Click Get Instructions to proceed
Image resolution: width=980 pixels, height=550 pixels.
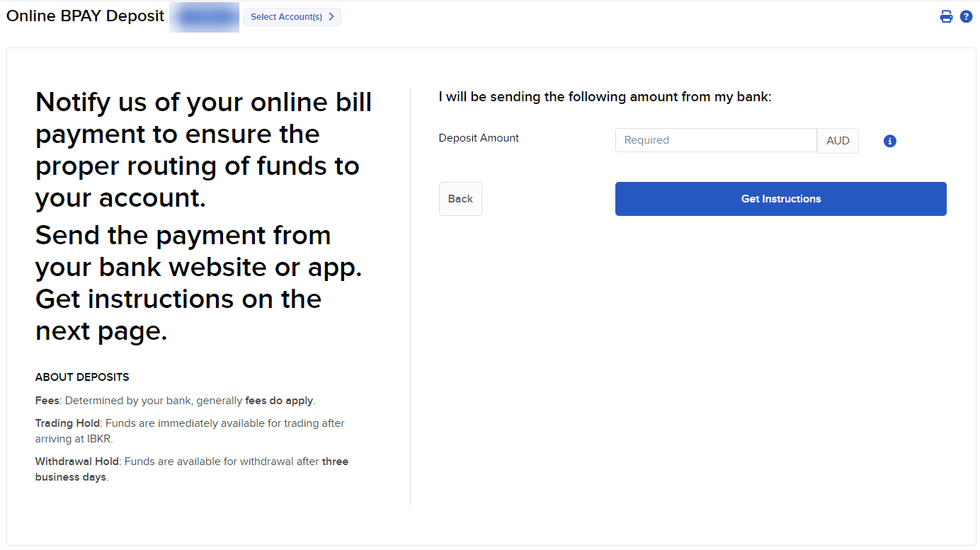click(x=780, y=199)
